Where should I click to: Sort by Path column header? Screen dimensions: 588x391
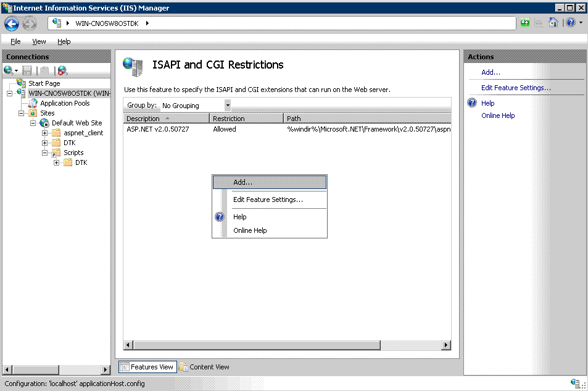tap(367, 119)
